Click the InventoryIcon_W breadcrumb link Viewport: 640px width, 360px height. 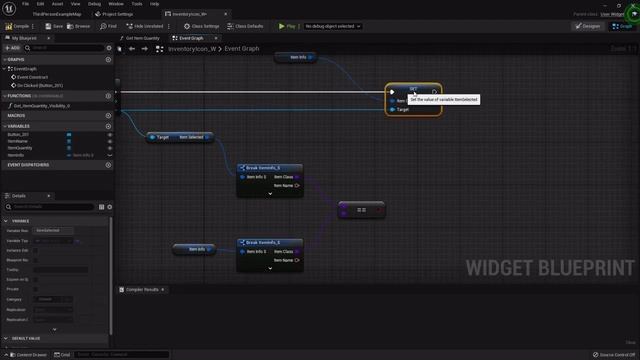[192, 49]
